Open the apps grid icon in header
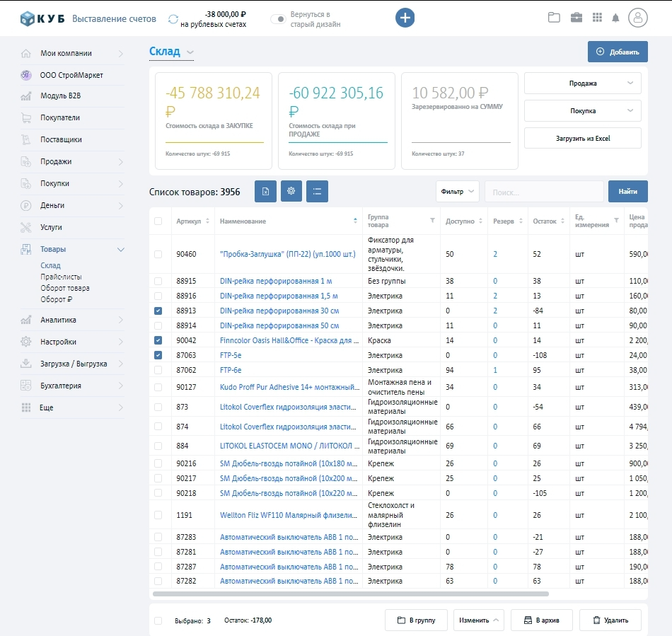Image resolution: width=672 pixels, height=636 pixels. click(x=597, y=18)
